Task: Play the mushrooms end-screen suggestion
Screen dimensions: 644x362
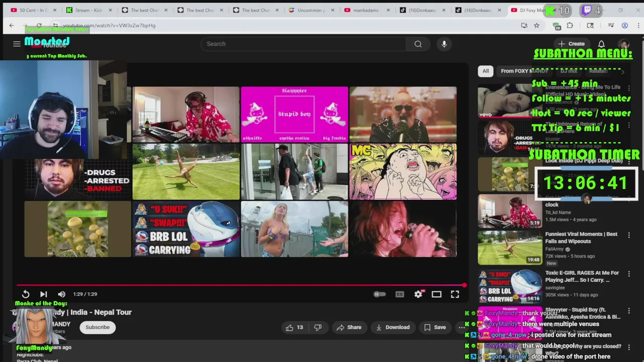Action: (77, 229)
